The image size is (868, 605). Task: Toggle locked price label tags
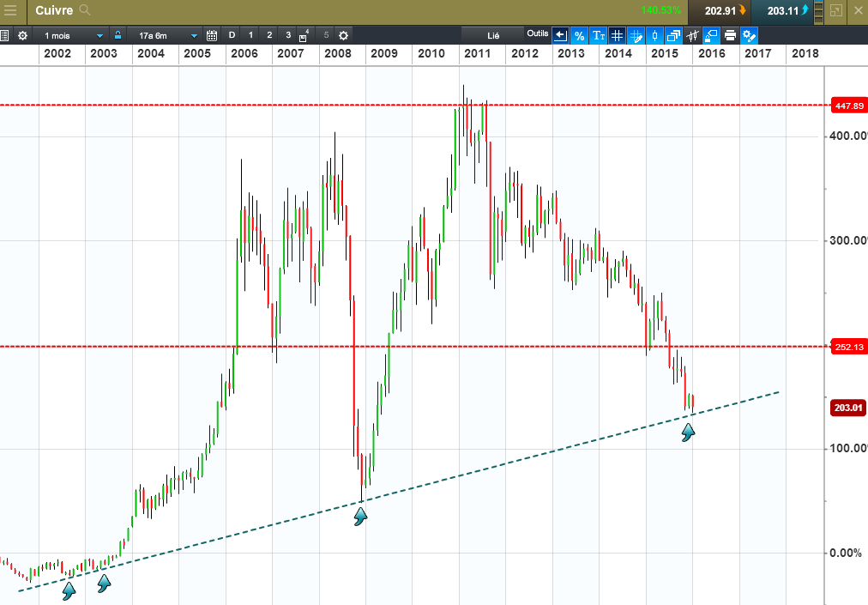coord(711,35)
